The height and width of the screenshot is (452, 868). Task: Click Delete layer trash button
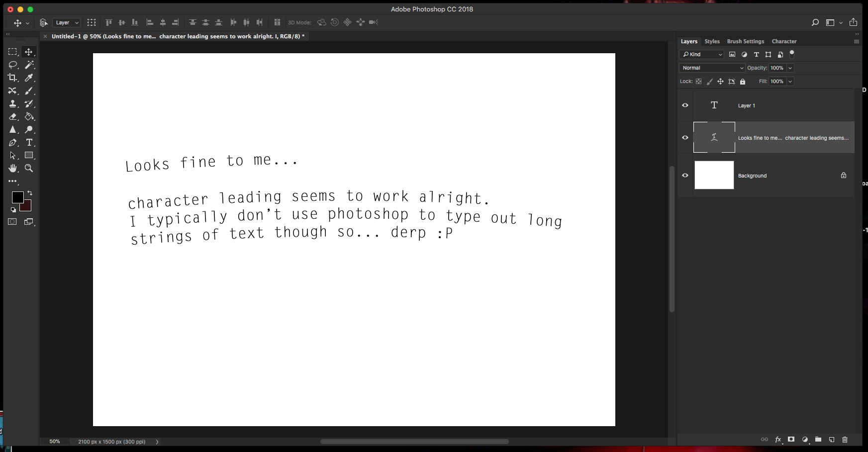845,440
